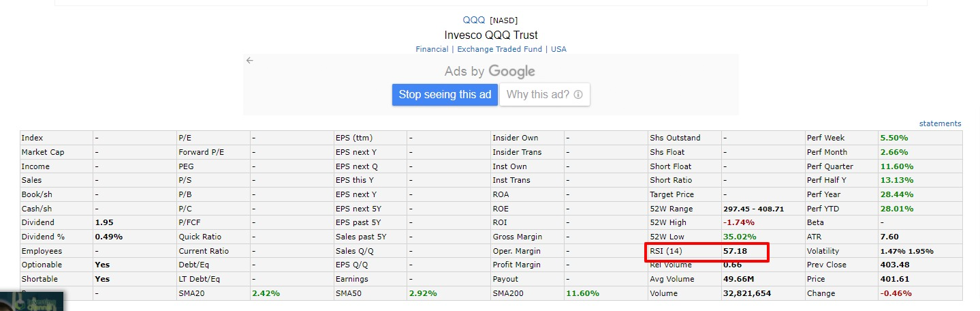Viewport: 980px width, 311px height.
Task: Click the Quick Ratio label
Action: click(200, 237)
